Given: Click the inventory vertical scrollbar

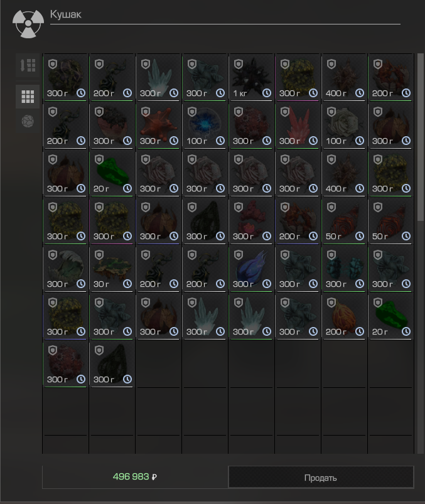Looking at the screenshot, I should point(420,137).
